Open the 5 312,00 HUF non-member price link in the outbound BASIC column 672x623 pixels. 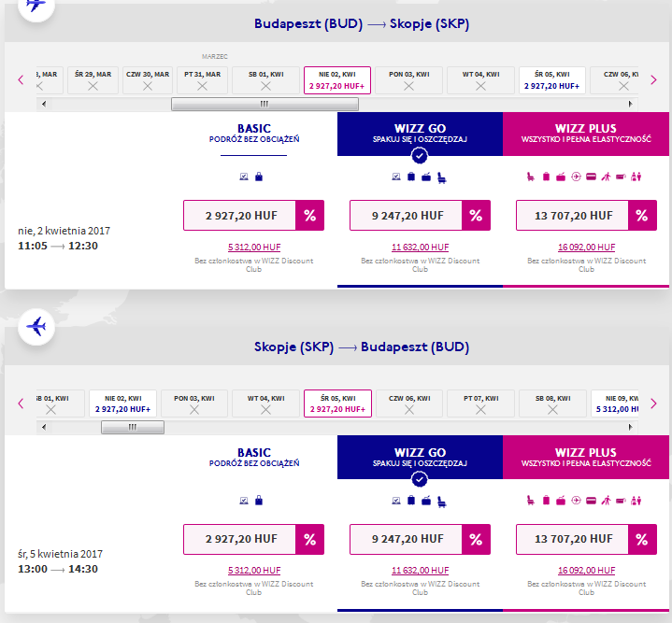point(254,248)
